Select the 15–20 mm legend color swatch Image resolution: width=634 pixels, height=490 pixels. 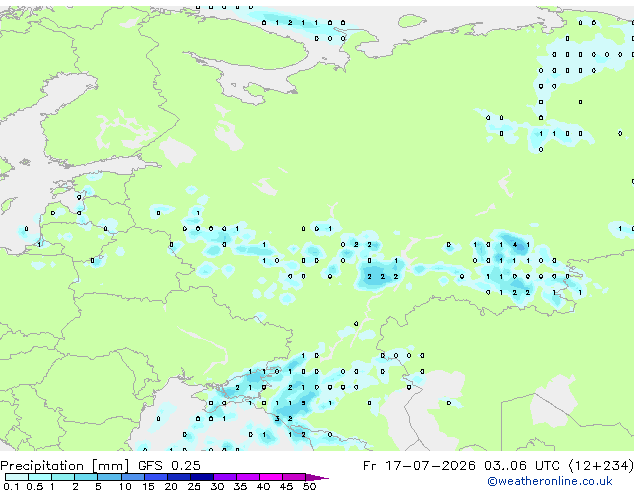[156, 477]
